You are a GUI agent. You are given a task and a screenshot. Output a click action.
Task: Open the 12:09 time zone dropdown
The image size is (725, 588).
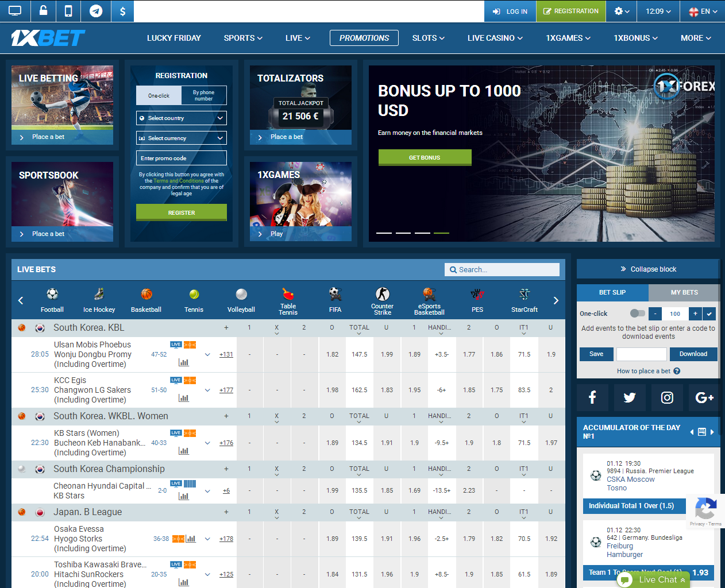(x=658, y=11)
